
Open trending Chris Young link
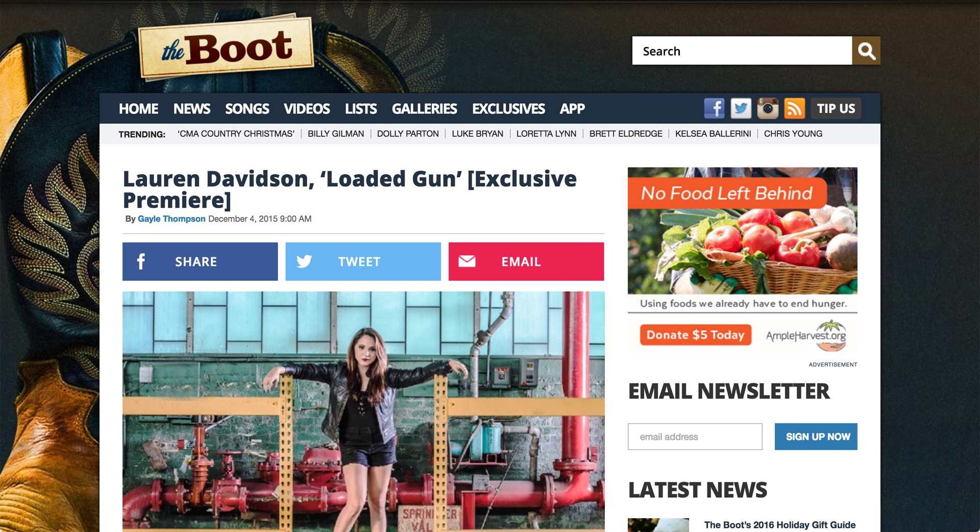point(793,134)
